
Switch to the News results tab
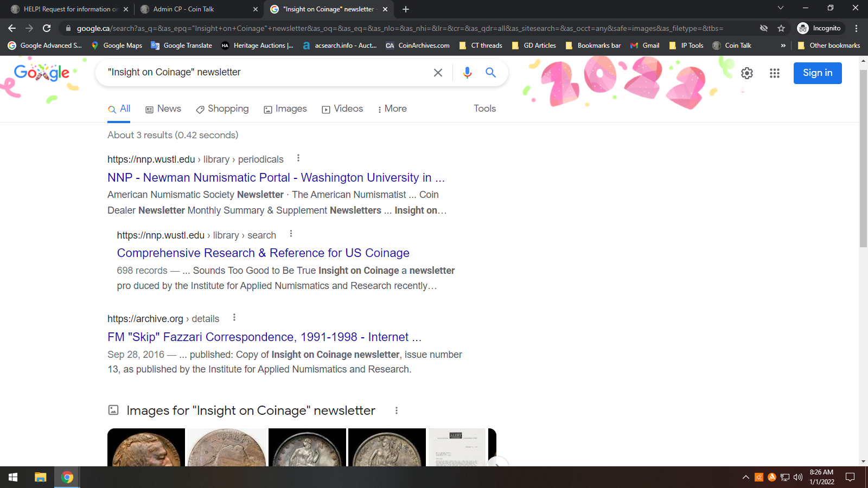pyautogui.click(x=163, y=109)
